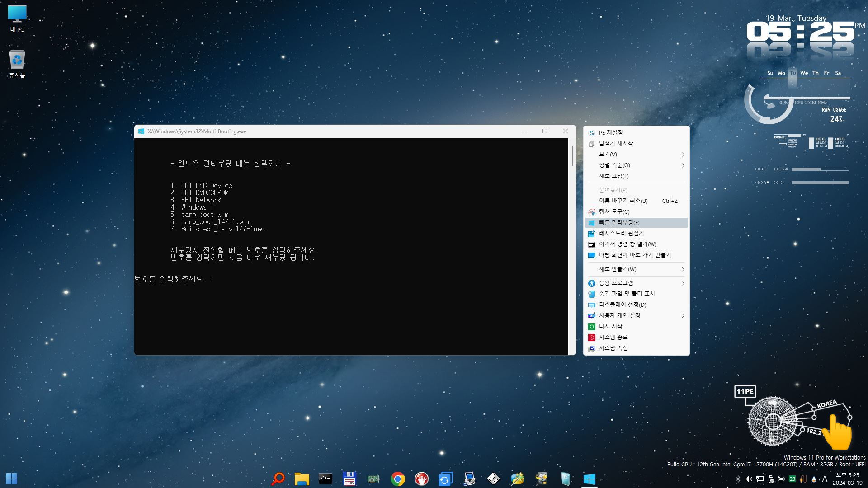Click the 05:25 clock widget
The image size is (868, 488).
point(800,33)
